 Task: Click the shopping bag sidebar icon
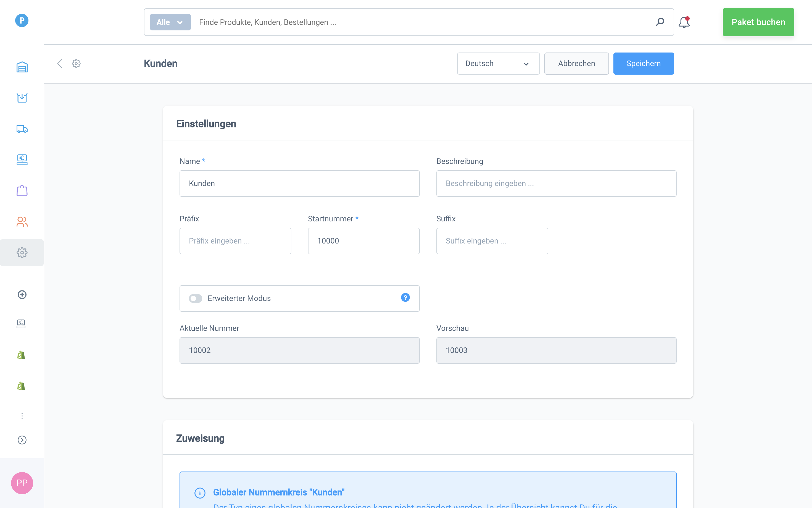[22, 191]
